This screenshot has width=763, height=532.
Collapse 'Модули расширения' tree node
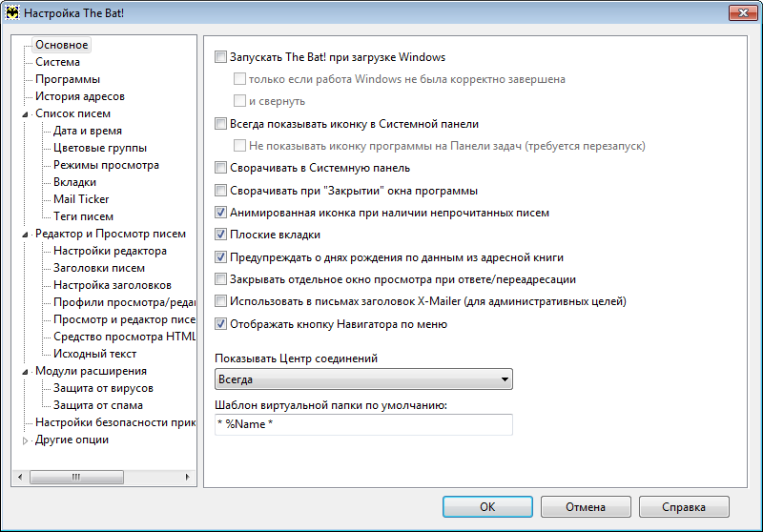coord(26,372)
